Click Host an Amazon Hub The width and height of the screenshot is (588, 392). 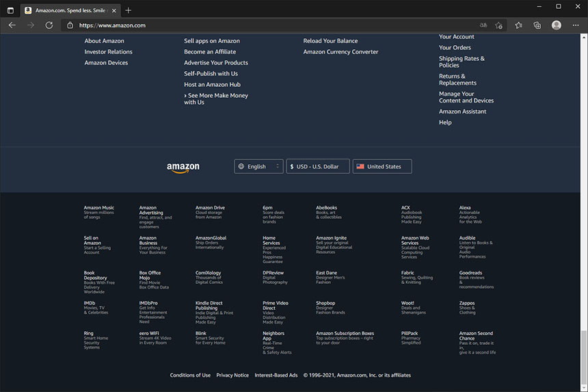coord(212,84)
